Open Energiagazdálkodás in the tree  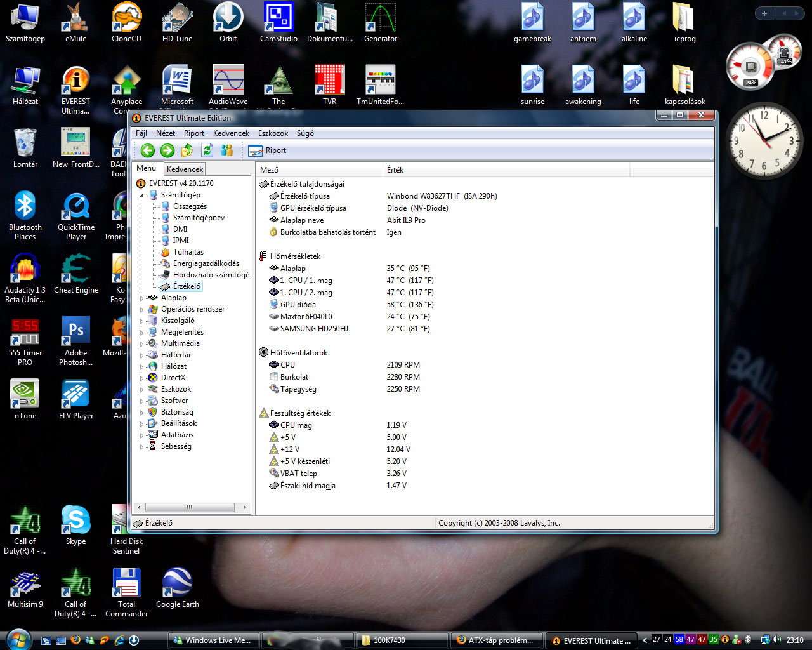point(206,263)
